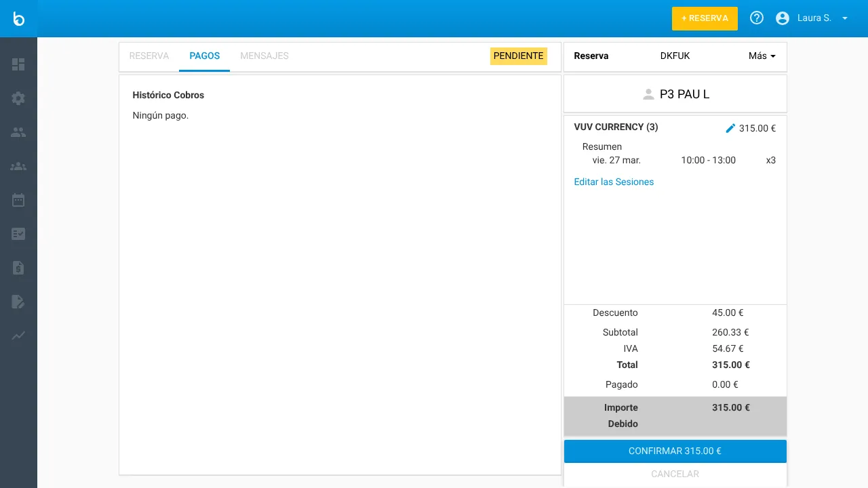Open the calendar icon in the sidebar

click(x=19, y=200)
